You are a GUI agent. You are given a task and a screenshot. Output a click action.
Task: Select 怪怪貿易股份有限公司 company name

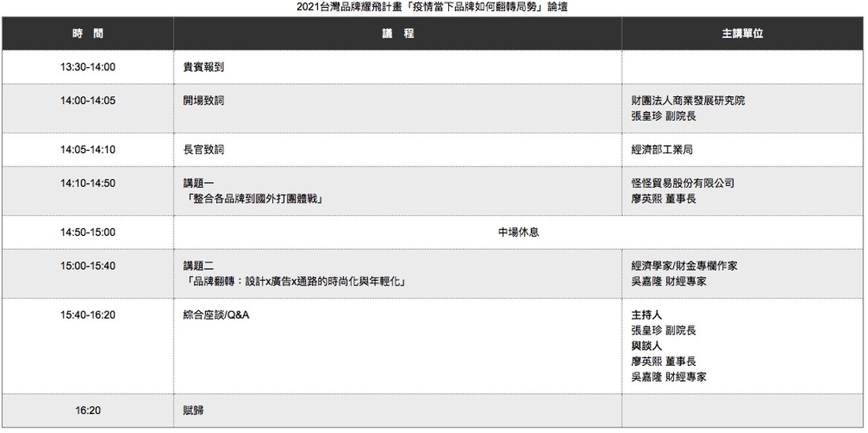(683, 183)
